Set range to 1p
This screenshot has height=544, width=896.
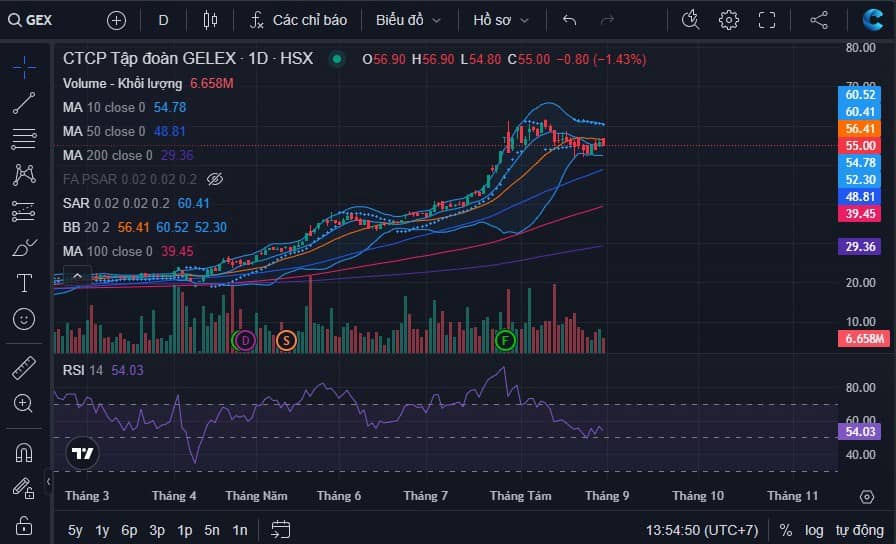pyautogui.click(x=184, y=530)
